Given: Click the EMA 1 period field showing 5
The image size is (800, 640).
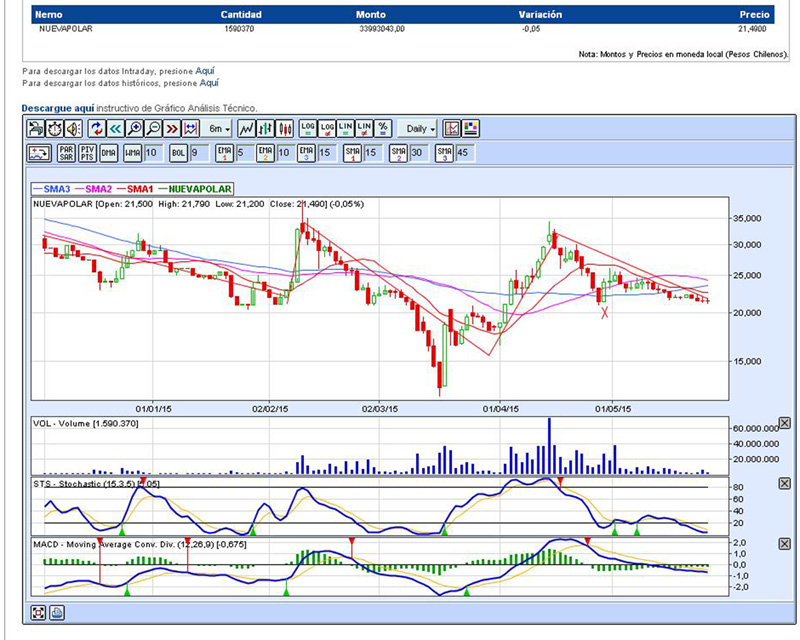Looking at the screenshot, I should pyautogui.click(x=245, y=153).
